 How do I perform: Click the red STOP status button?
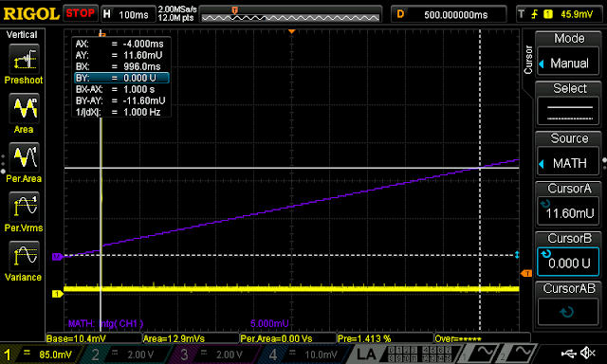[x=80, y=13]
